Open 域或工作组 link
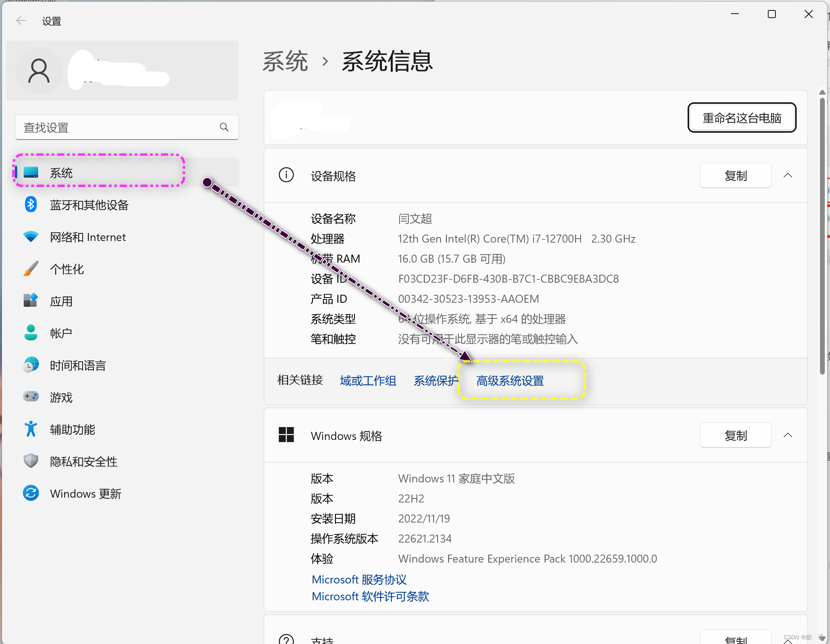Image resolution: width=830 pixels, height=644 pixels. click(x=368, y=381)
